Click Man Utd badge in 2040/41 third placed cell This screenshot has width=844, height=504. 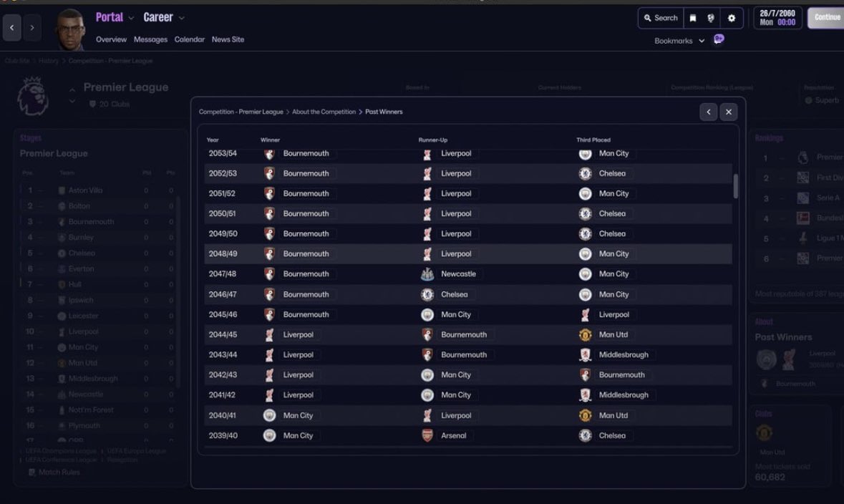pyautogui.click(x=585, y=415)
